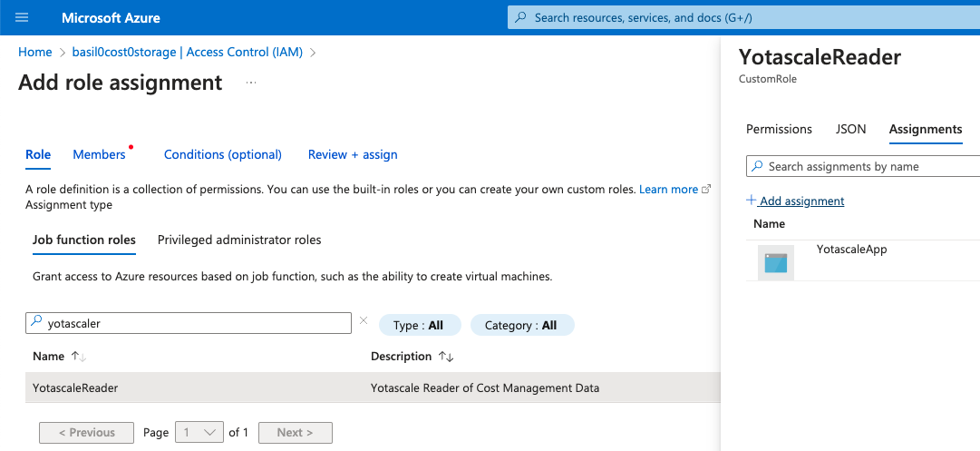
Task: Open the Conditions (optional) tab
Action: pyautogui.click(x=222, y=154)
